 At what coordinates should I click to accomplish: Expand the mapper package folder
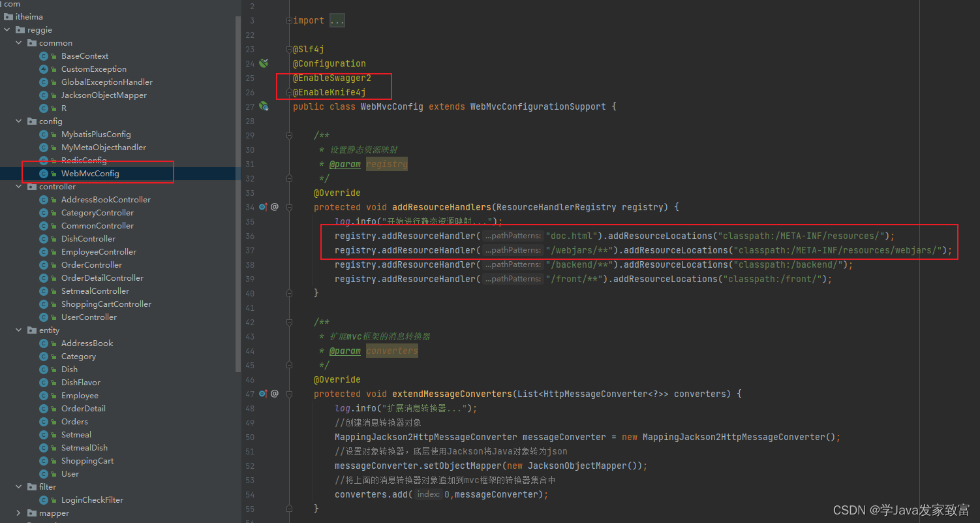coord(19,513)
